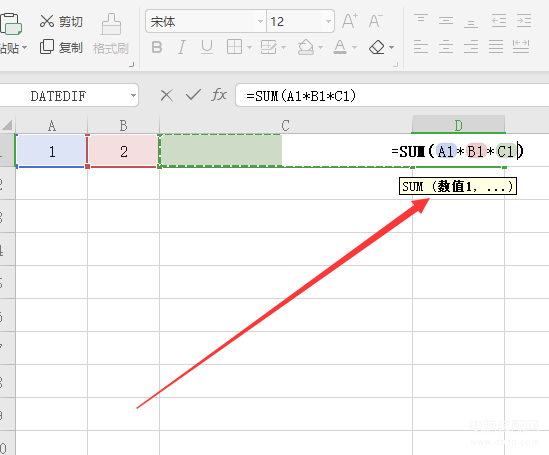The image size is (549, 455).
Task: Open the fill color dropdown arrow
Action: tap(320, 47)
